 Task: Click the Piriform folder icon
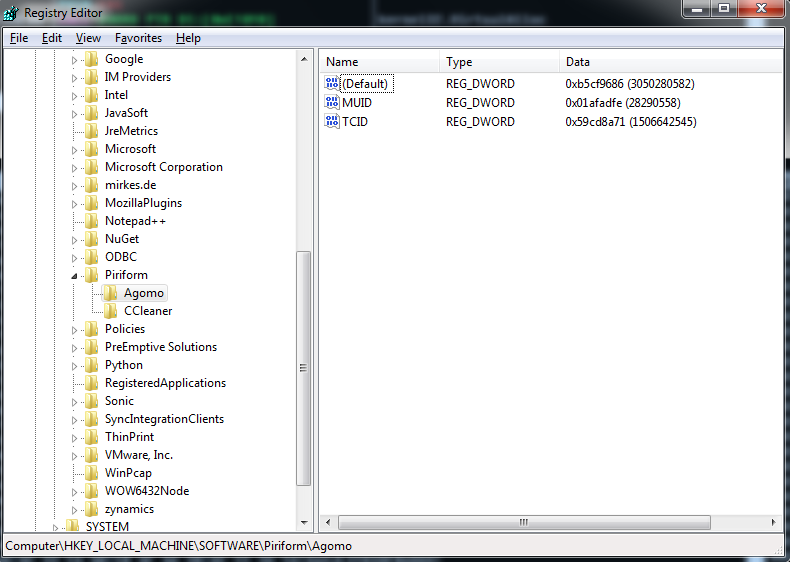click(x=92, y=275)
